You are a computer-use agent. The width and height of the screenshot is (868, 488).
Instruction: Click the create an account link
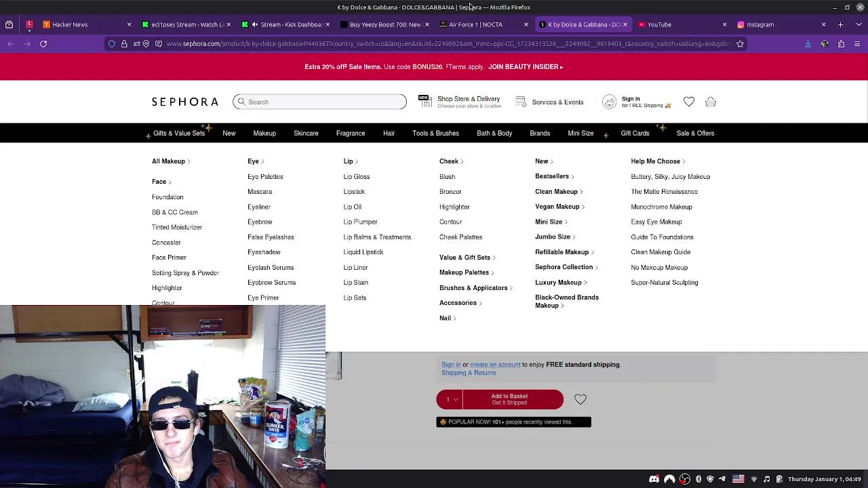click(x=495, y=365)
